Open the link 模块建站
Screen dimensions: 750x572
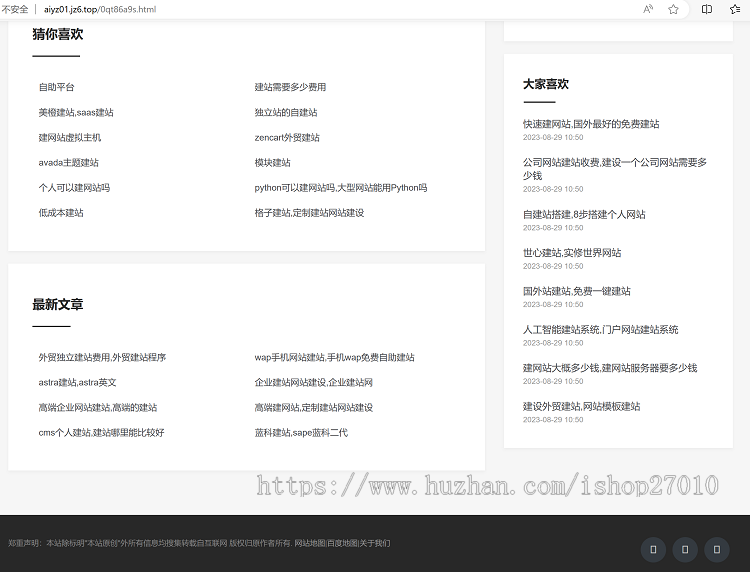(273, 163)
